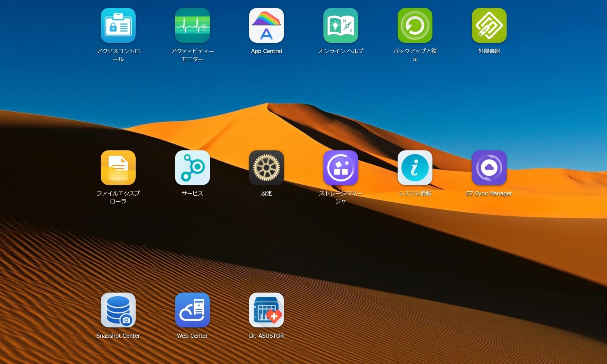This screenshot has width=607, height=364.
Task: Open the File Explorer yellow folder icon
Action: click(118, 168)
